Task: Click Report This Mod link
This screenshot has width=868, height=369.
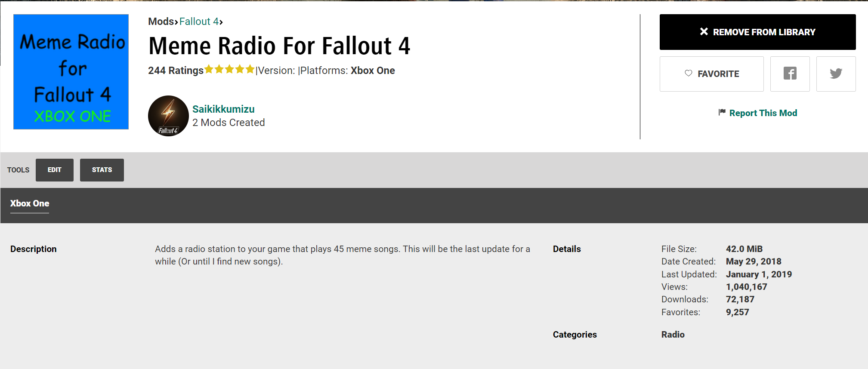Action: tap(763, 113)
